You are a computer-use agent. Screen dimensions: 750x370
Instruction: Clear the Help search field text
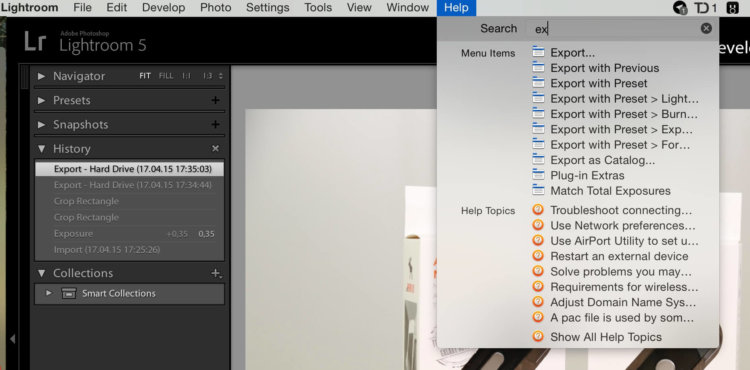pos(706,28)
